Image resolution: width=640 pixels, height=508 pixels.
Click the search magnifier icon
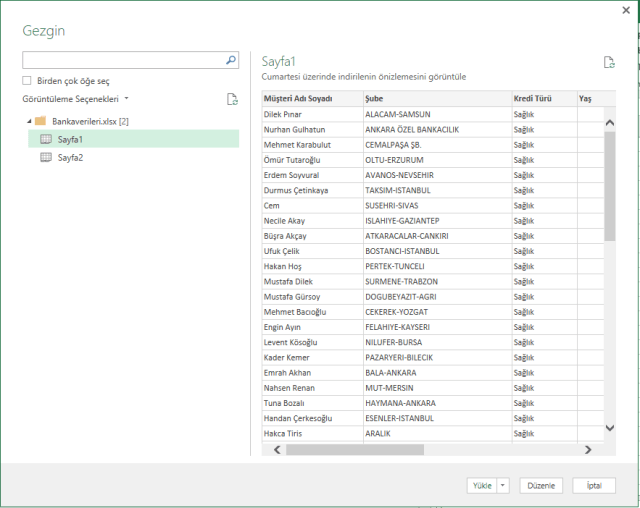click(x=231, y=60)
